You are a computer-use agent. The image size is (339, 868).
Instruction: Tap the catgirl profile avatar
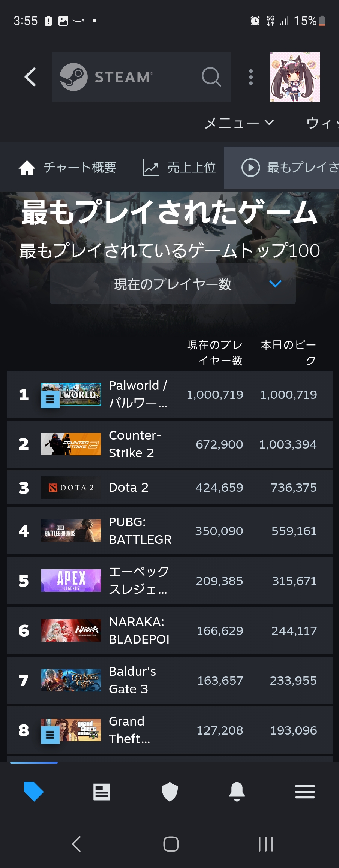(295, 77)
